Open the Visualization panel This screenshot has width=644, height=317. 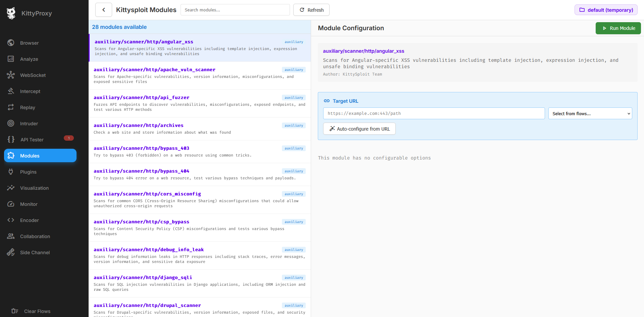(34, 188)
